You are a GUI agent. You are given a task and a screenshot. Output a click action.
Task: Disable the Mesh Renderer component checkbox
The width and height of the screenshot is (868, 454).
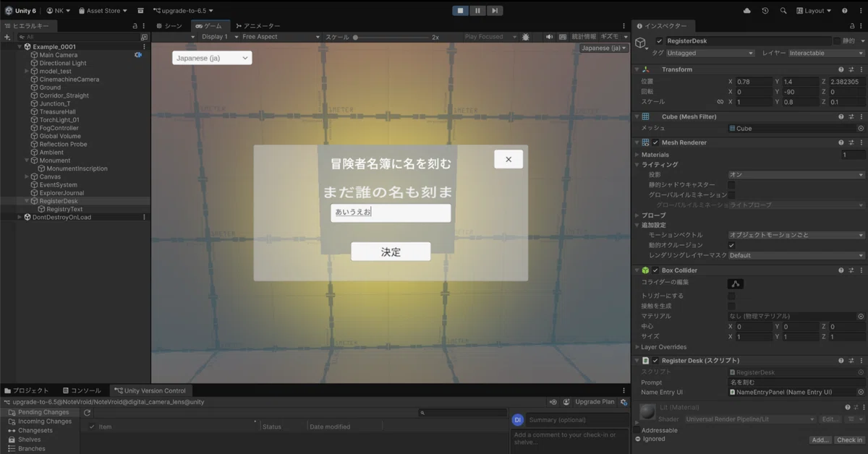(x=655, y=142)
